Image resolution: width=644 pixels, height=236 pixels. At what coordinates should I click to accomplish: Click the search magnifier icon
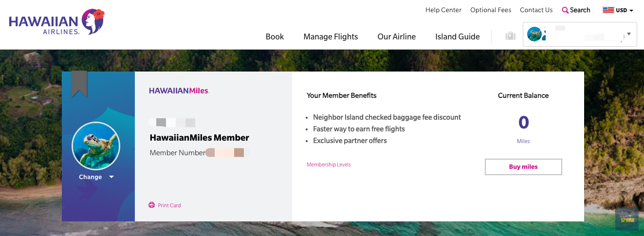pyautogui.click(x=565, y=10)
